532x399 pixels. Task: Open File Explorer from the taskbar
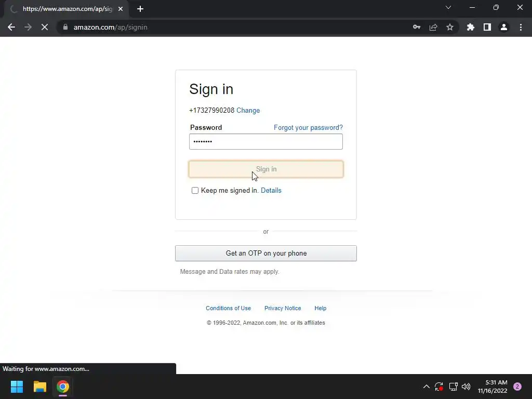(39, 387)
